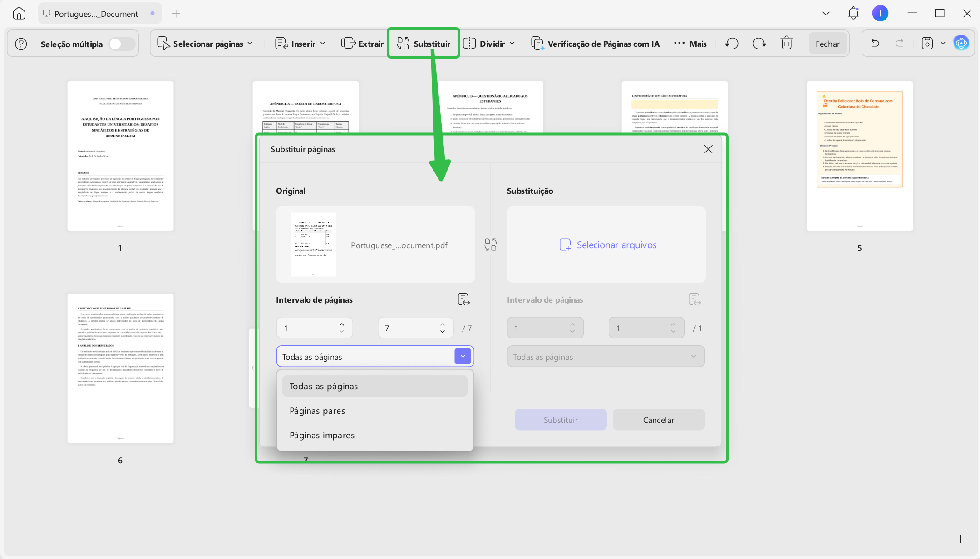Select Páginas ímpares option
The height and width of the screenshot is (559, 980).
tap(375, 435)
